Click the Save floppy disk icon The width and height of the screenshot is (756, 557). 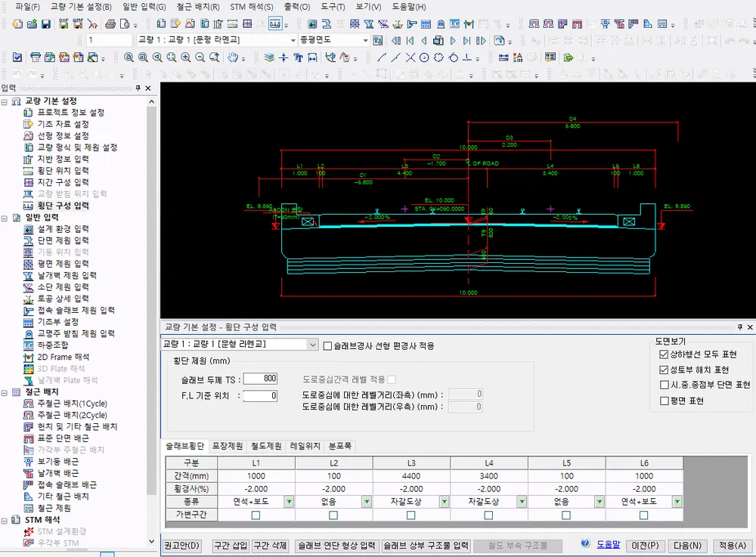pos(46,23)
